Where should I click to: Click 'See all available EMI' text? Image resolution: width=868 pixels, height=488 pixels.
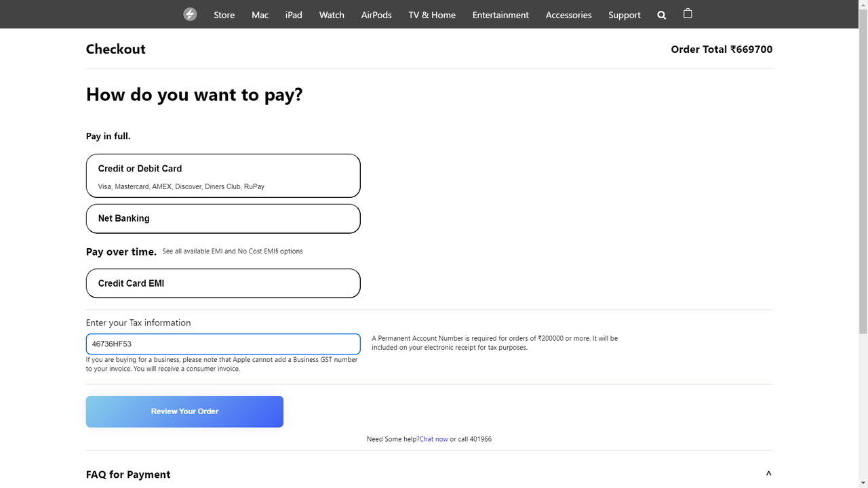pos(233,251)
